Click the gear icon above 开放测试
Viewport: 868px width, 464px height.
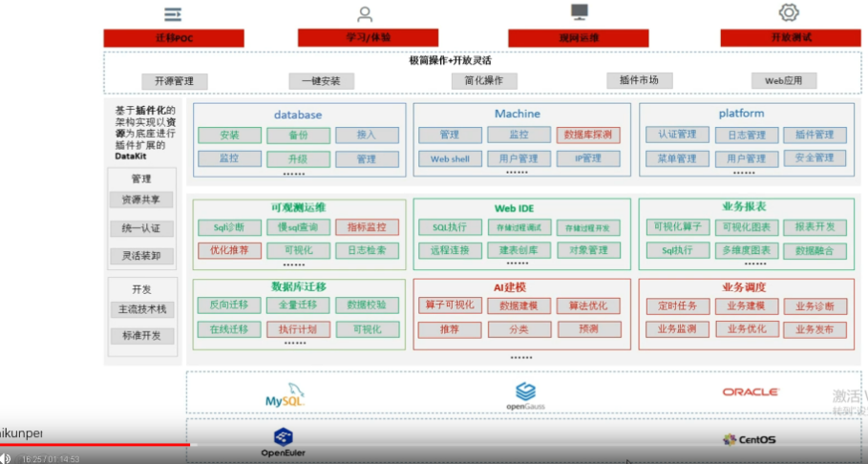pos(789,12)
